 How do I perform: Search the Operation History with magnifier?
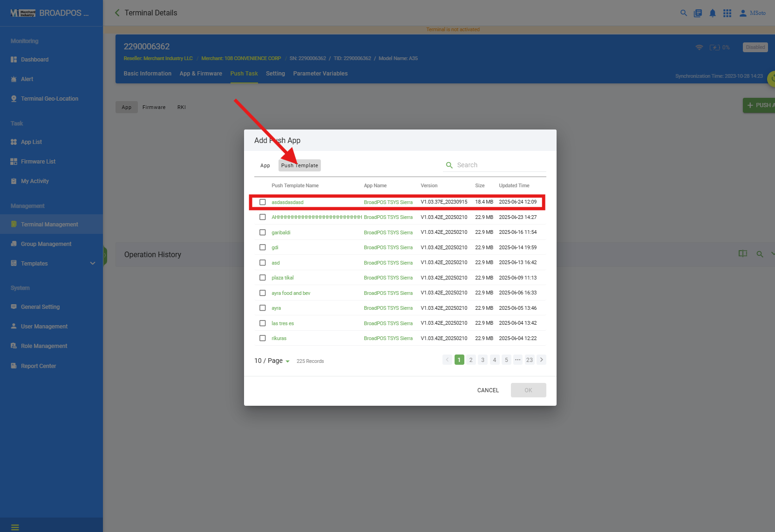click(x=760, y=254)
